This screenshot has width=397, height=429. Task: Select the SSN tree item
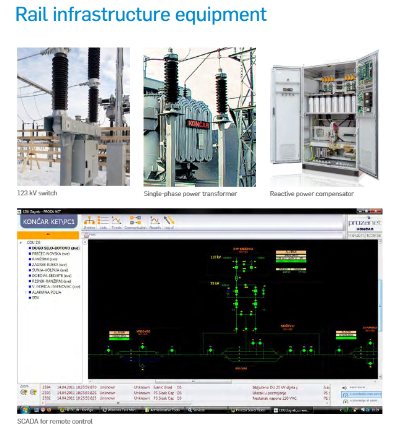pos(35,298)
